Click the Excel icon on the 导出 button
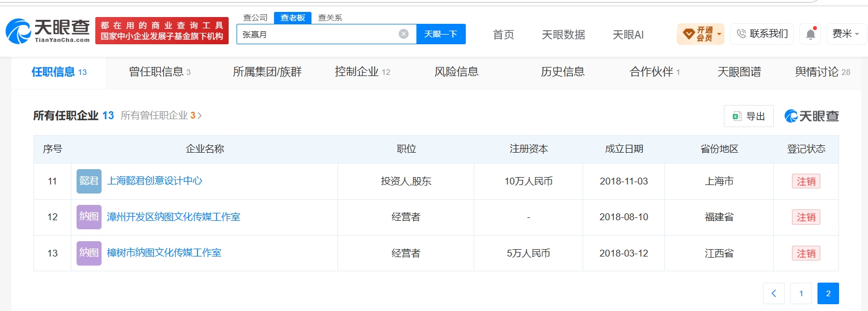 point(737,116)
